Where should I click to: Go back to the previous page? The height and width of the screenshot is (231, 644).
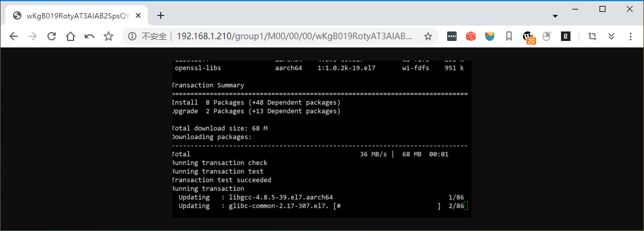(x=14, y=37)
